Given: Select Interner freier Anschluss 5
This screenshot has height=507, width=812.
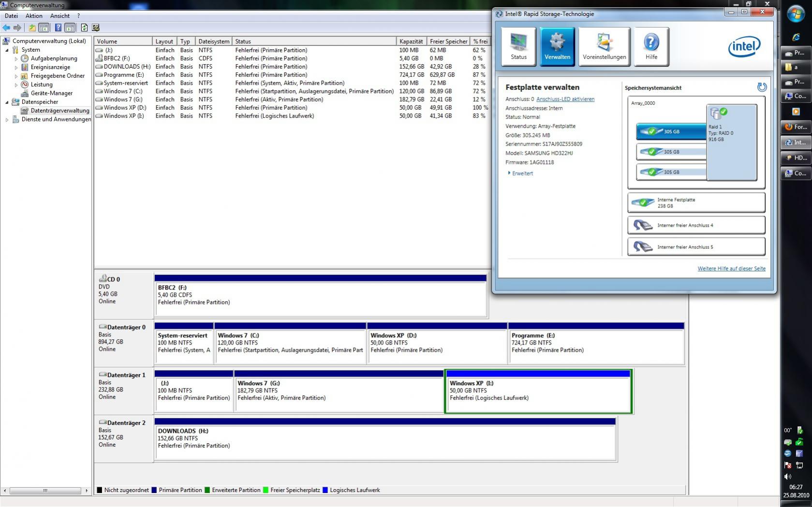Looking at the screenshot, I should (696, 247).
